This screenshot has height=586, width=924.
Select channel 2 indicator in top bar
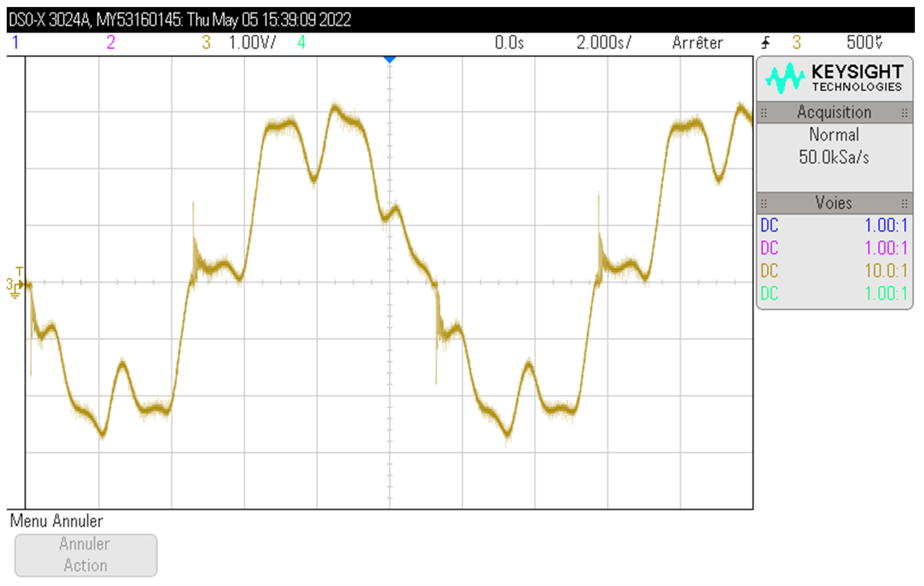tap(111, 43)
